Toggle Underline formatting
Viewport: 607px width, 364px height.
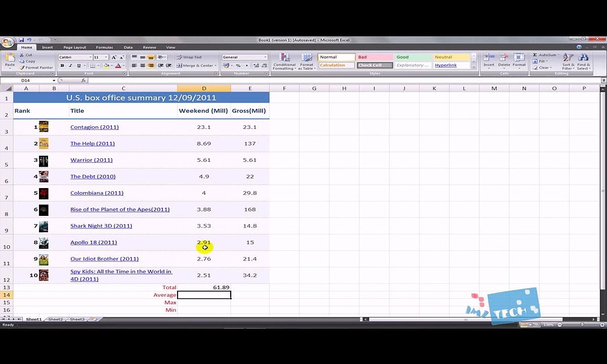pos(78,66)
